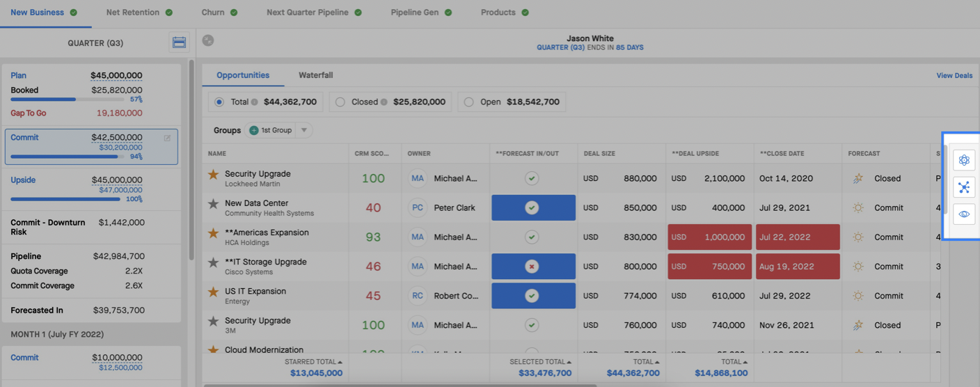Star the 3M Security Upgrade opportunity
This screenshot has width=980, height=387.
(x=214, y=321)
